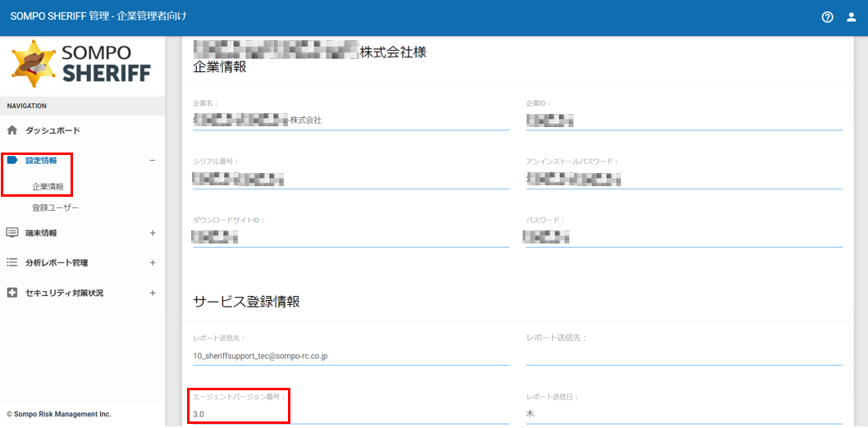
Task: Click the シリアル番号 field
Action: [351, 180]
